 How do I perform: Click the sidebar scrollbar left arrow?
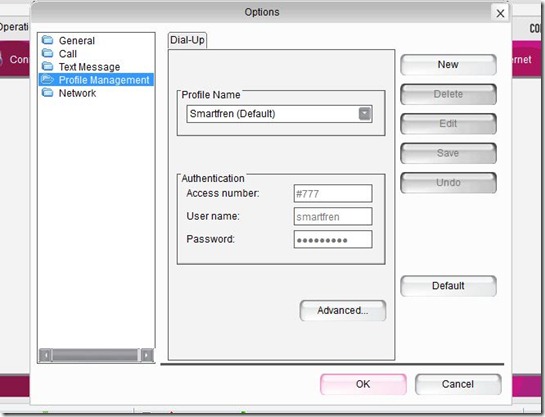coord(46,355)
